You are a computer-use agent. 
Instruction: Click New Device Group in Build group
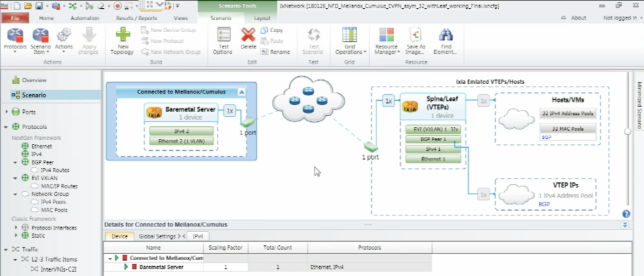pos(169,30)
